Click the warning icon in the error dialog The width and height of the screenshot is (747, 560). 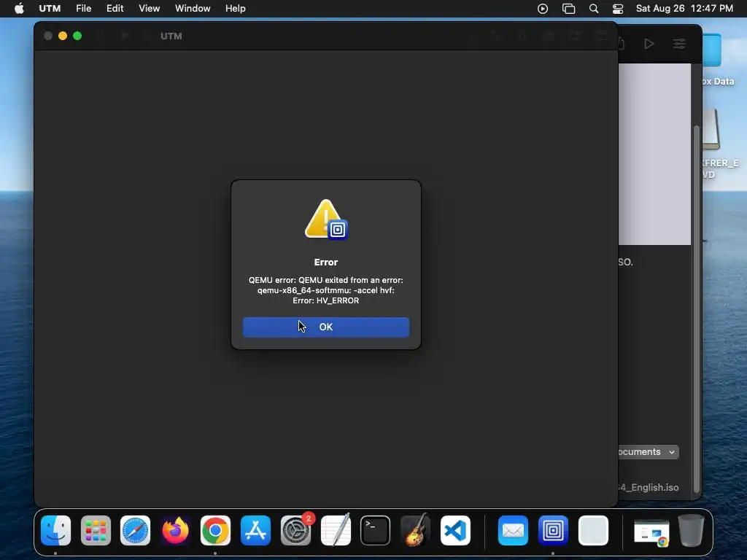(326, 219)
